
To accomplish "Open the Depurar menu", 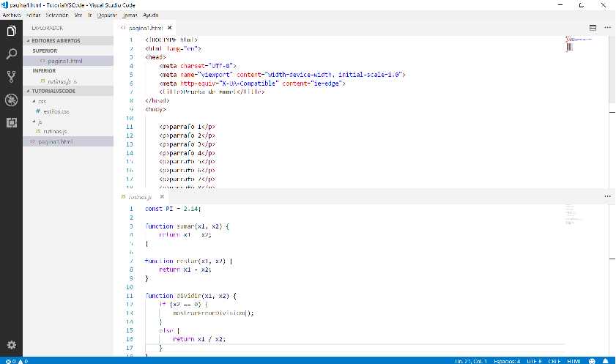I will coord(107,15).
